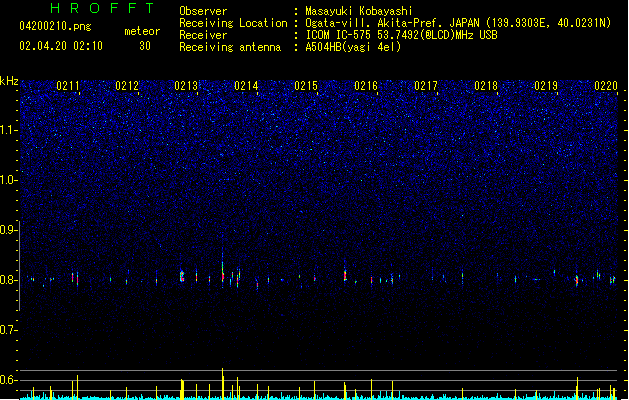Viewport: 629px width, 400px height.
Task: Click the 0212 time marker
Action: pyautogui.click(x=127, y=86)
